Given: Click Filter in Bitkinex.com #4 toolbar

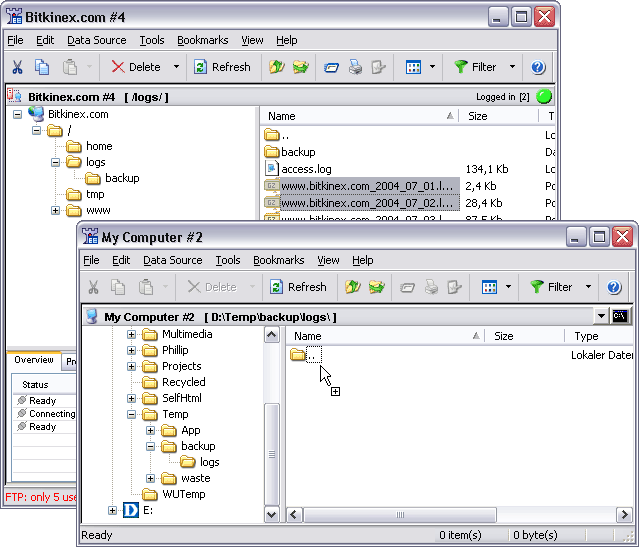Looking at the screenshot, I should click(475, 67).
